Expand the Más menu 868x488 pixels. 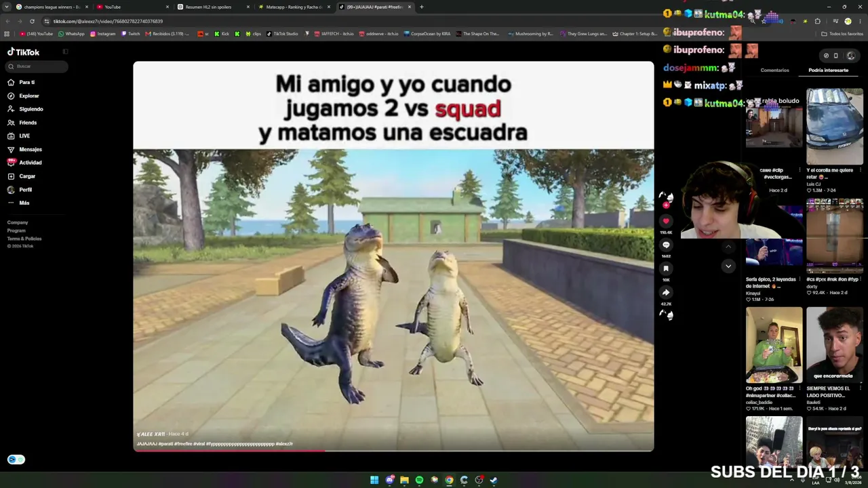point(18,203)
